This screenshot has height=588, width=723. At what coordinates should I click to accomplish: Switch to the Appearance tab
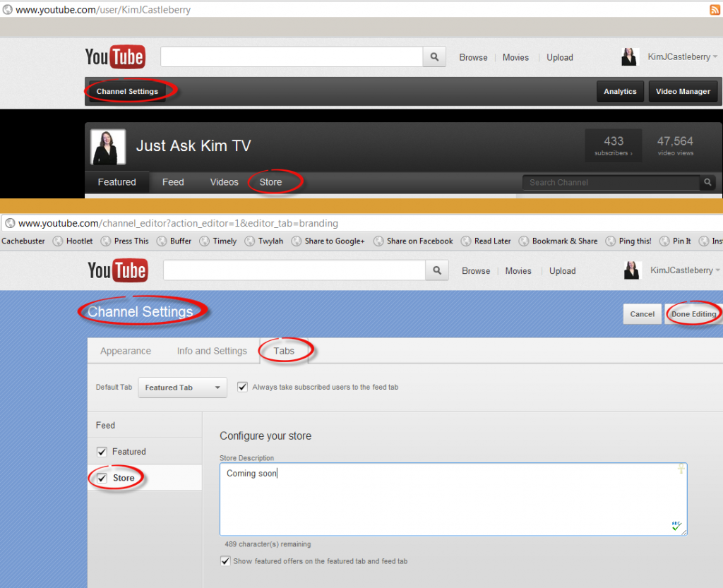pos(126,351)
